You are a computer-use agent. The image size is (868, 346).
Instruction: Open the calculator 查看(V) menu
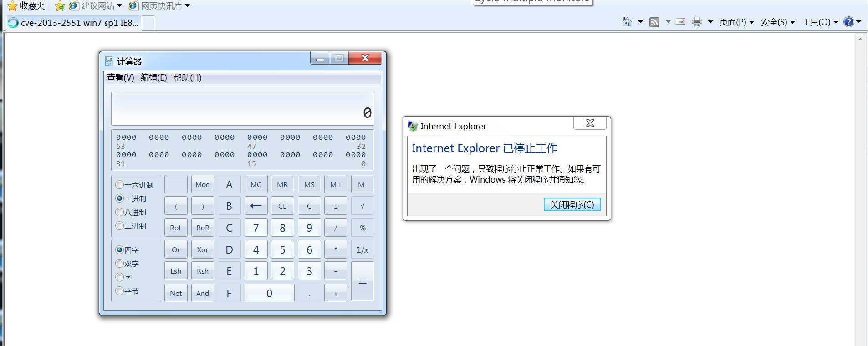tap(120, 77)
